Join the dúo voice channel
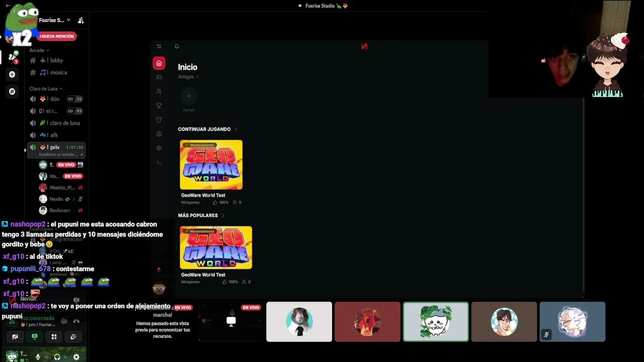Screen dimensions: 644x362 55,99
